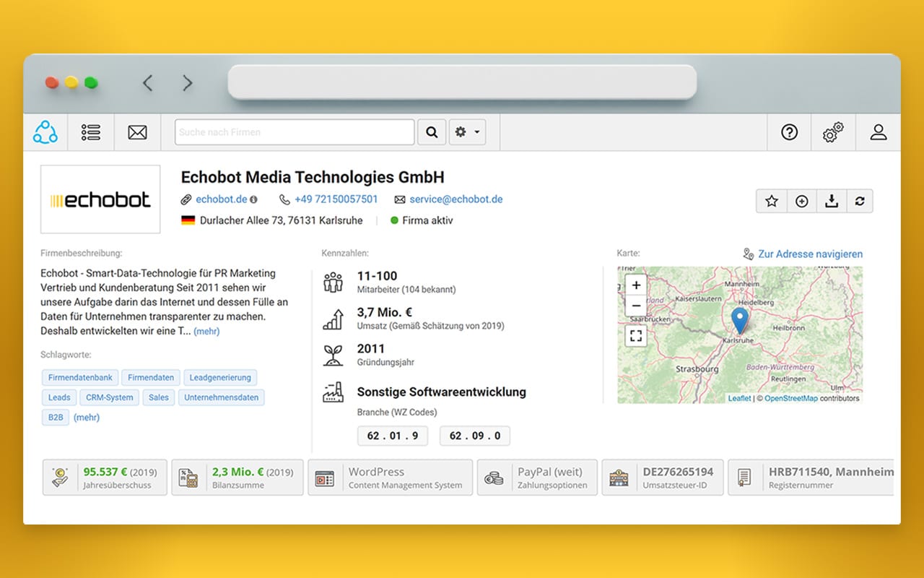
Task: Expand the description via the (mehr) link
Action: point(206,332)
